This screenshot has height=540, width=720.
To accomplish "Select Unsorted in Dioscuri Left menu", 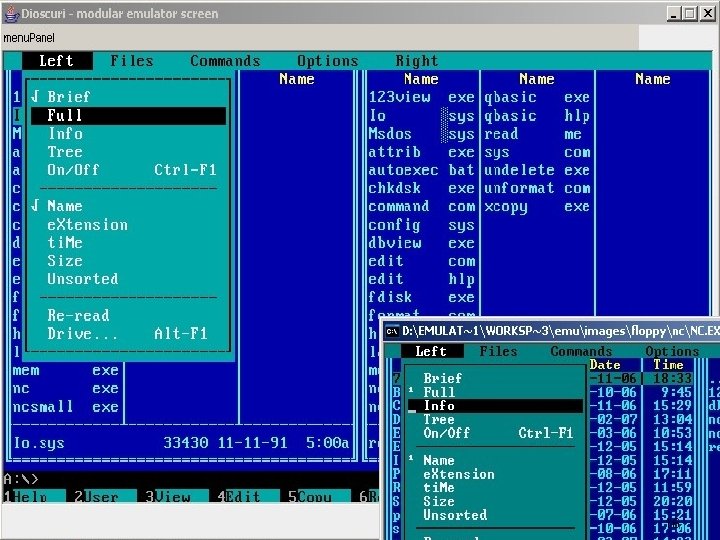I will tap(129, 279).
